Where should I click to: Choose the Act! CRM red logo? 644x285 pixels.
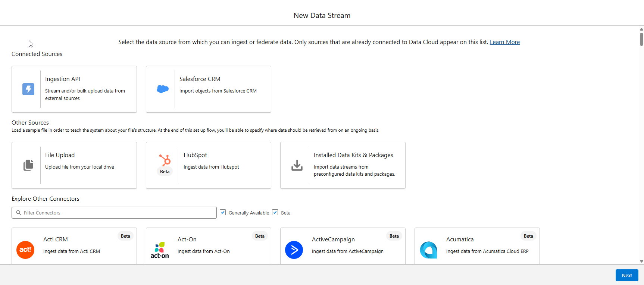(25, 250)
